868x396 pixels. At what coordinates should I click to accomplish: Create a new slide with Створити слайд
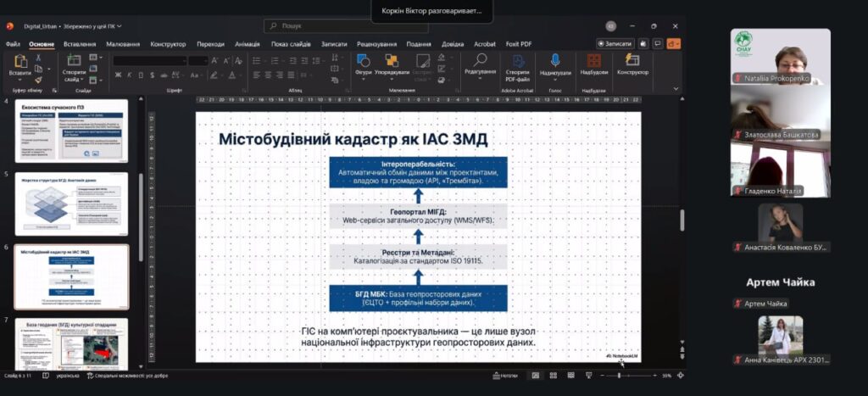point(74,63)
